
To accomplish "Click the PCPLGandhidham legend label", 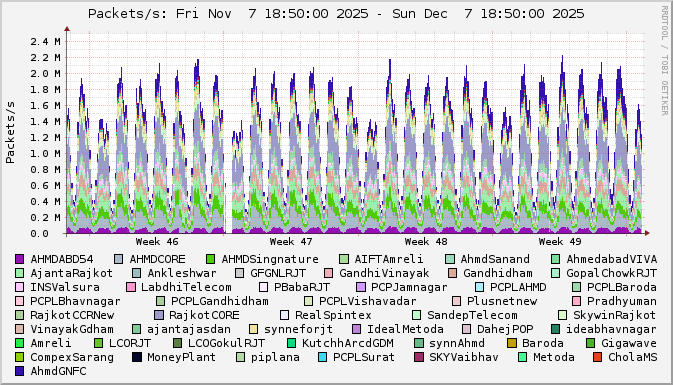I will [x=220, y=301].
